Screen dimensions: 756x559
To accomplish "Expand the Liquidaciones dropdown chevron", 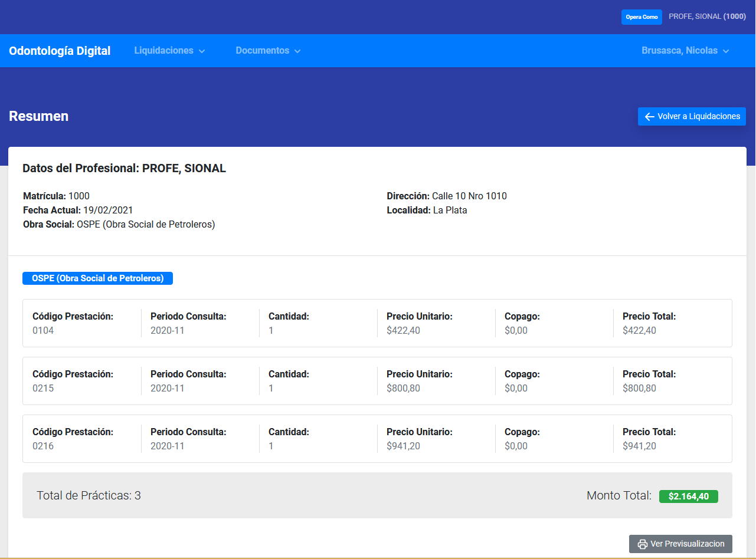I will coord(202,51).
